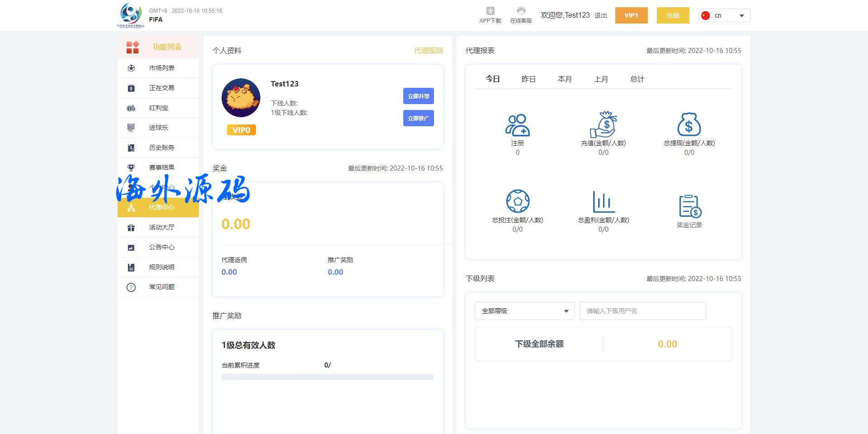The width and height of the screenshot is (868, 434).
Task: Open 在线客服 online support icon
Action: click(x=521, y=11)
